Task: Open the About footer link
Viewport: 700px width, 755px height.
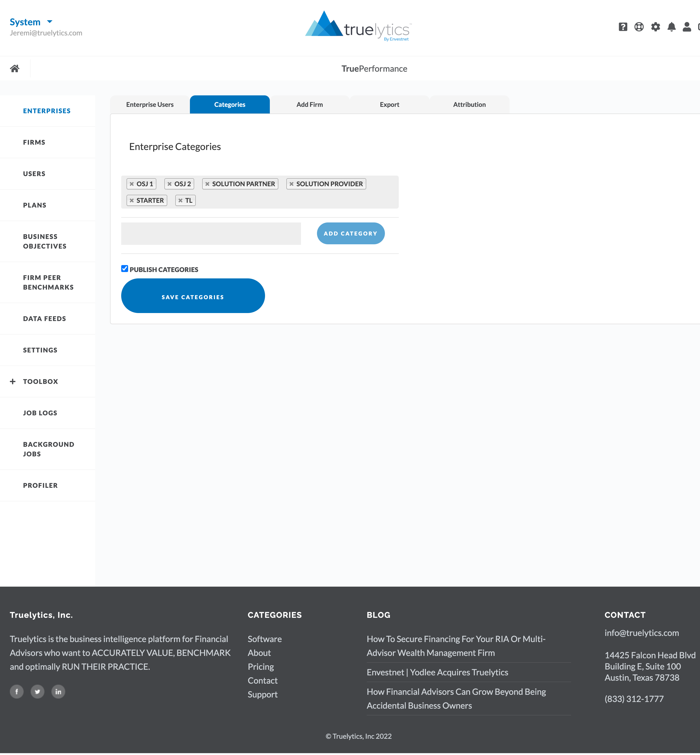Action: point(259,653)
